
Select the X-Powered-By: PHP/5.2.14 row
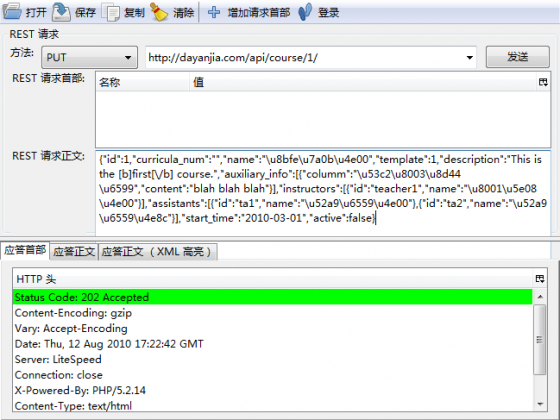(272, 390)
